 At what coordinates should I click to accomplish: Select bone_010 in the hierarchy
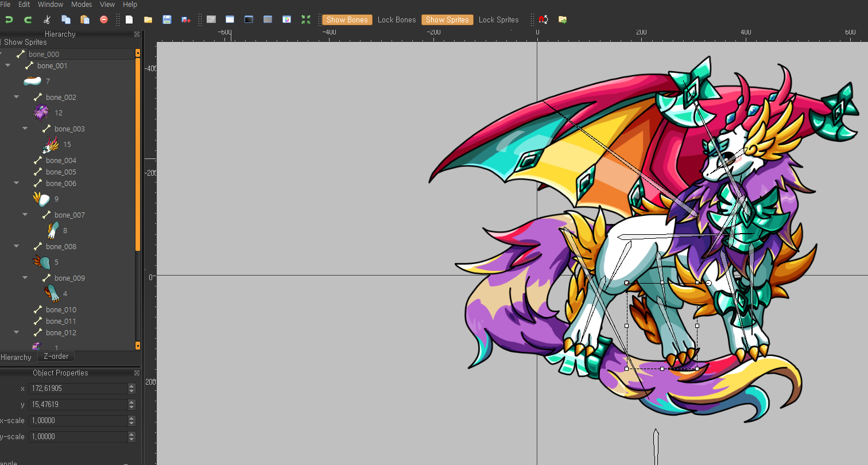tap(61, 310)
